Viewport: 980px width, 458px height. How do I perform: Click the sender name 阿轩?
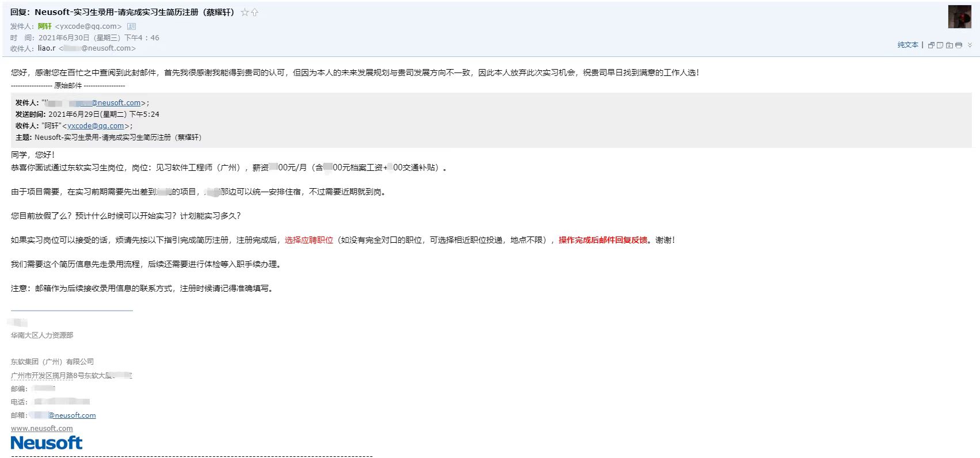[45, 26]
